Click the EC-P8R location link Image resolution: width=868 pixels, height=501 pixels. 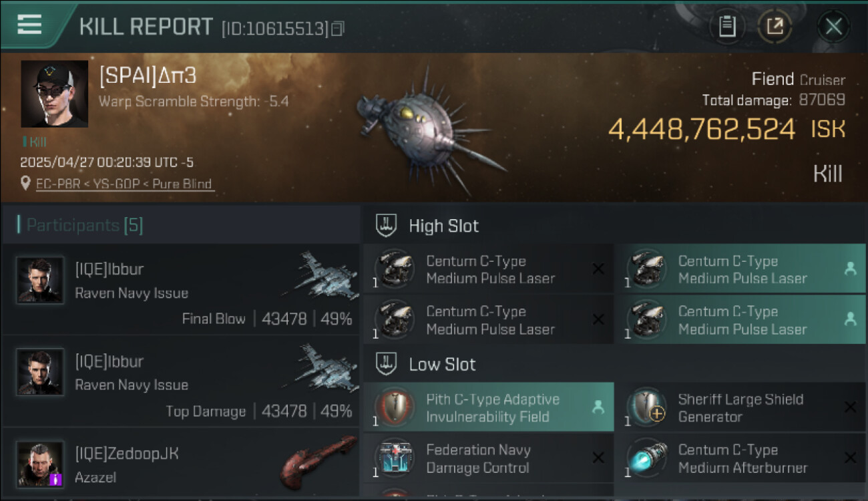click(x=125, y=184)
